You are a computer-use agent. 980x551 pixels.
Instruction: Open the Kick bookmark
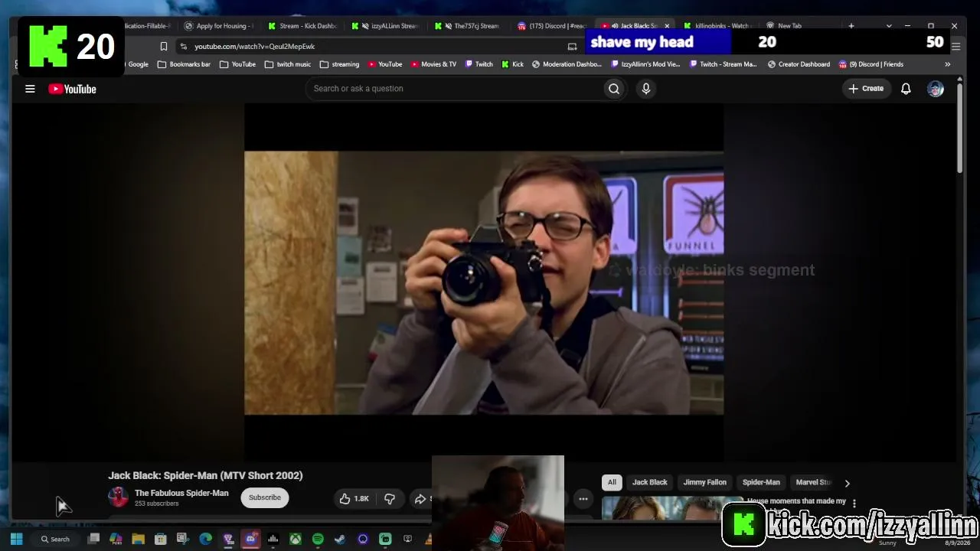(512, 64)
